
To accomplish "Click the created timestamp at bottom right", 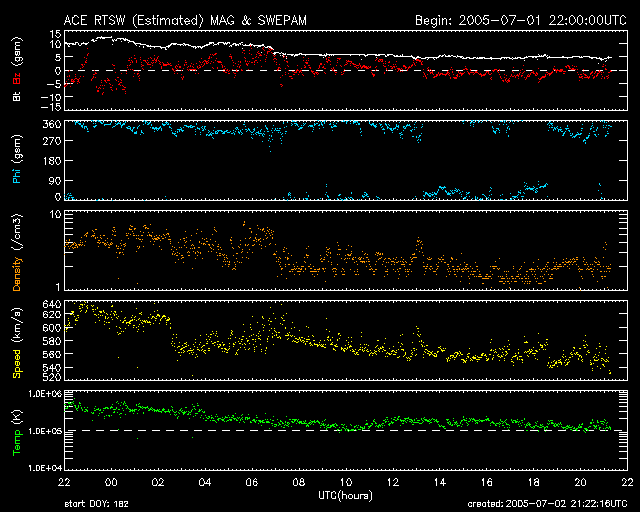I will (x=552, y=505).
